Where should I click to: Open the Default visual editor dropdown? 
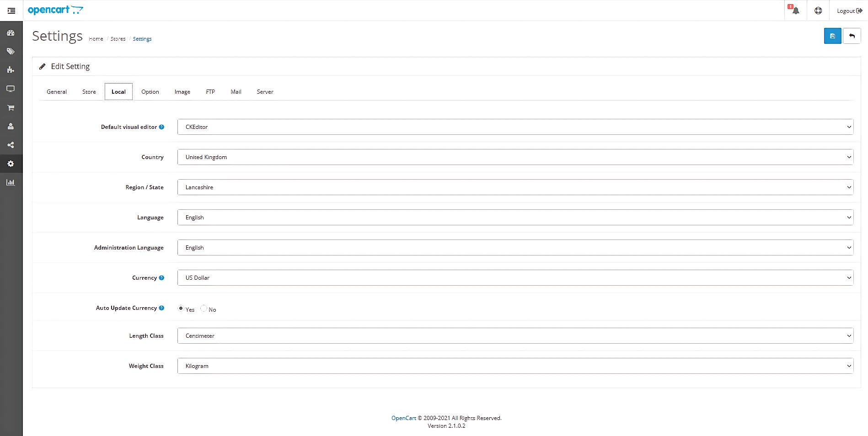click(x=515, y=127)
